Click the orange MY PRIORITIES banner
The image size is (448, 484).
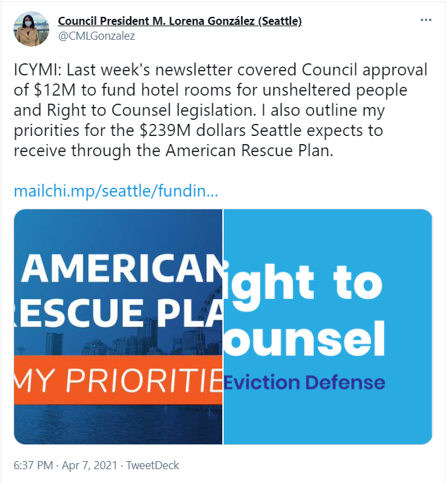[x=118, y=380]
